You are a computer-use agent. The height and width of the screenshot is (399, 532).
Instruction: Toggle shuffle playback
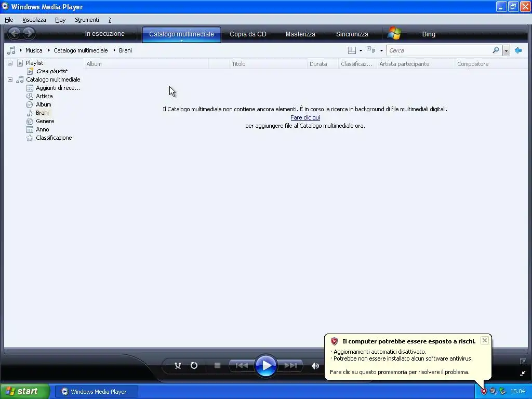[x=178, y=365]
